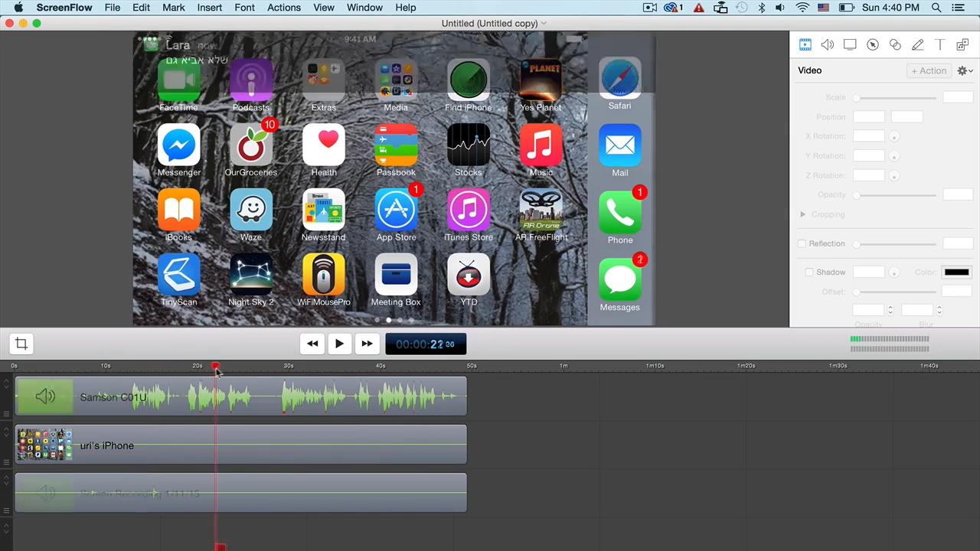
Task: Click the Scale slider handle
Action: click(x=857, y=98)
